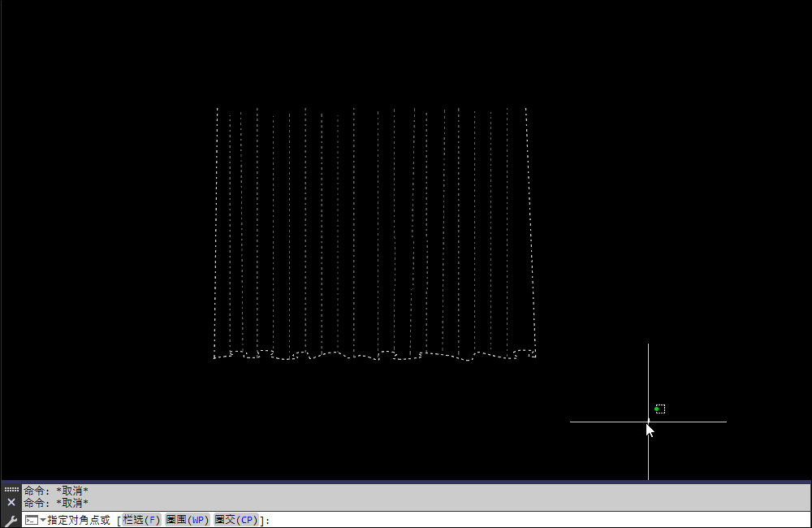Close the command line window
Screen dimensions: 812x528
[11, 503]
